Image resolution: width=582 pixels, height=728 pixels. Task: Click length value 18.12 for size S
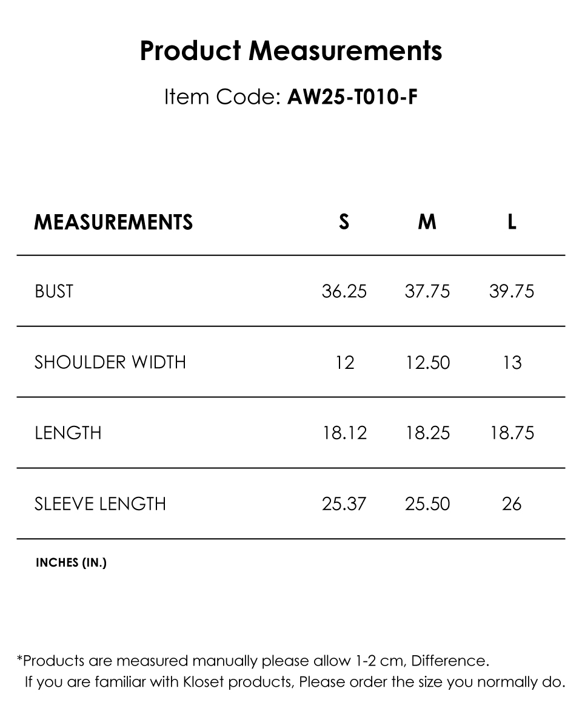tap(344, 433)
